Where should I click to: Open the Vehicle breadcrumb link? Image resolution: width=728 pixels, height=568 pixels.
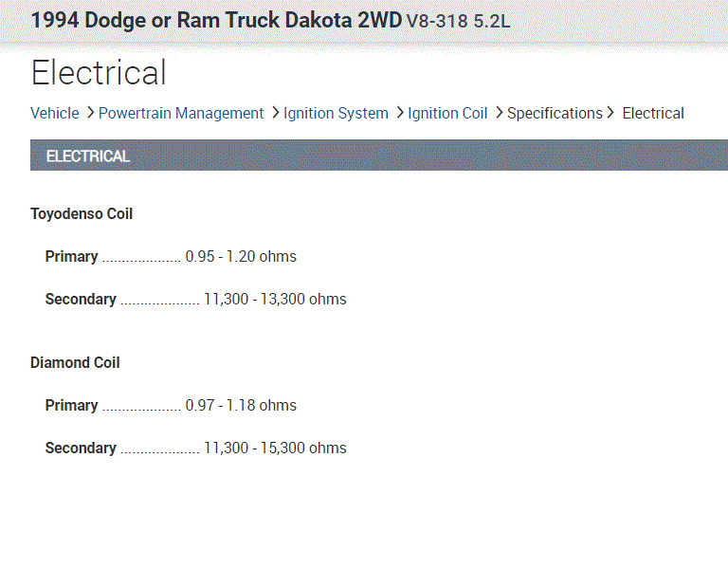tap(55, 113)
